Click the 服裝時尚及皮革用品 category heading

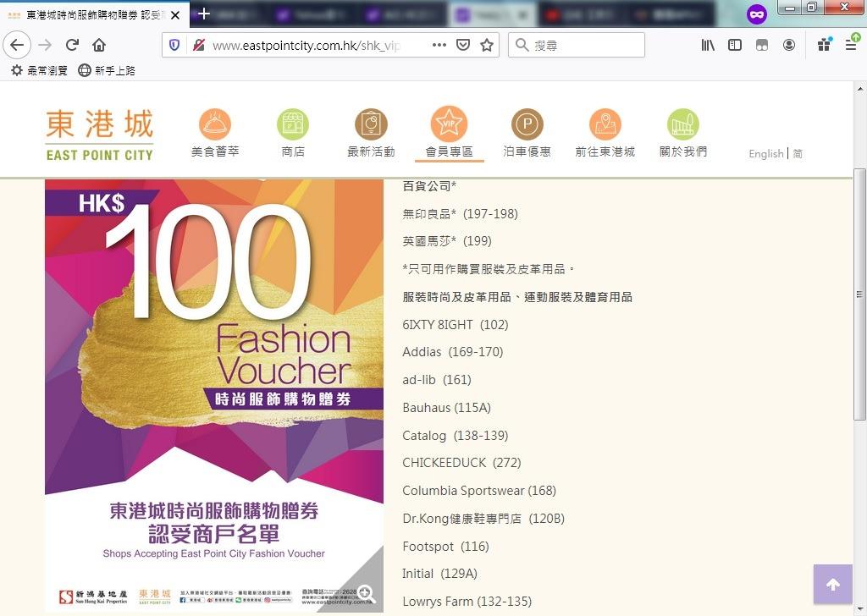[x=517, y=297]
